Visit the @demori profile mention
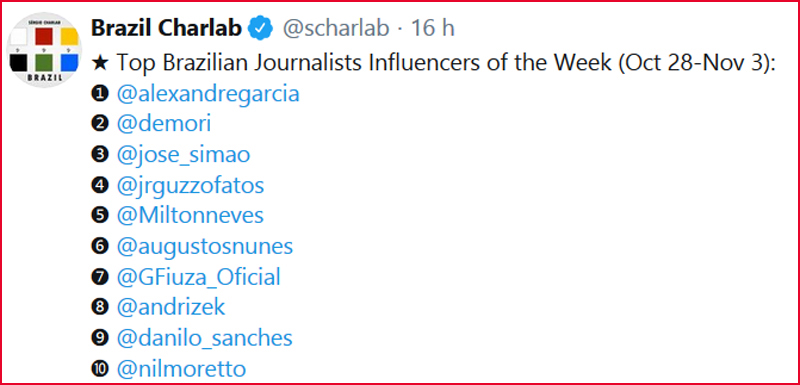Screen dimensions: 800x385 [x=163, y=124]
